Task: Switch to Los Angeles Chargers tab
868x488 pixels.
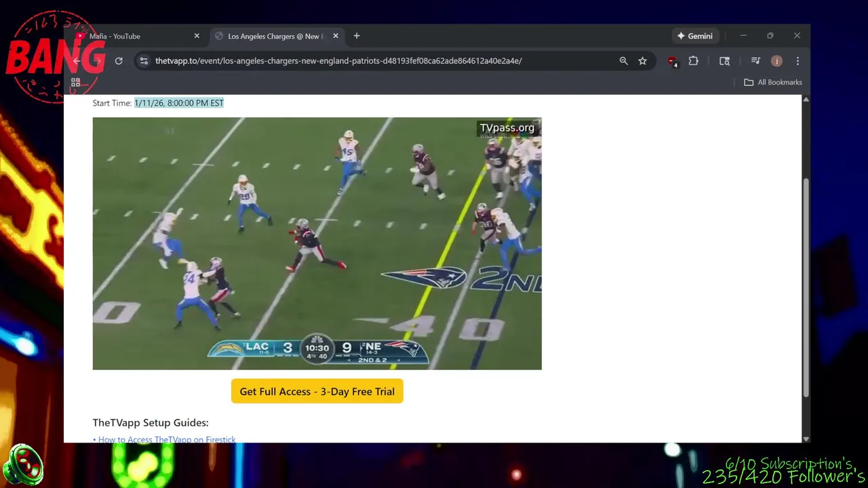Action: pos(275,36)
